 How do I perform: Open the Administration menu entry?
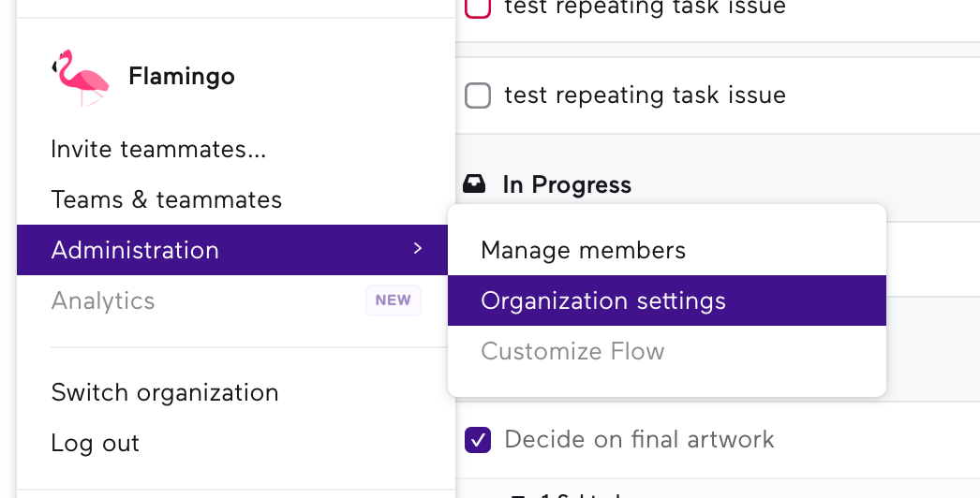232,250
